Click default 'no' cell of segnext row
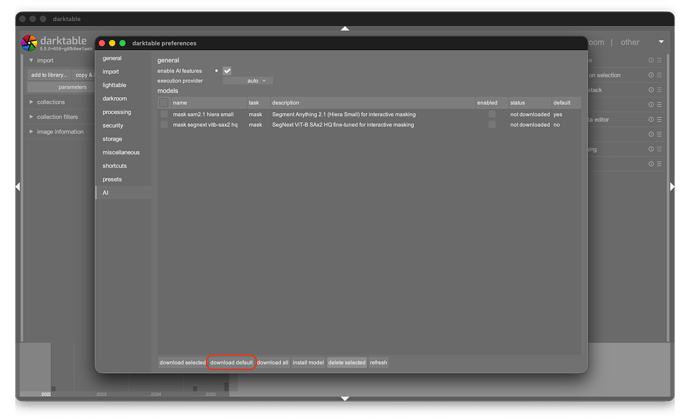The image size is (690, 419). pos(557,125)
